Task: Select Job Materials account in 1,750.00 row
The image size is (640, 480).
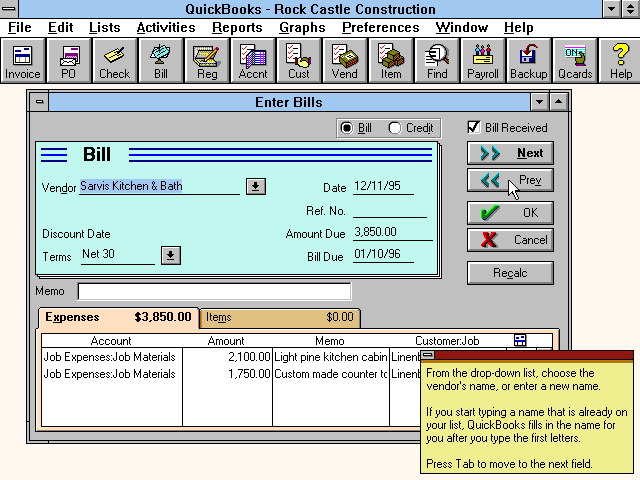Action: 112,374
